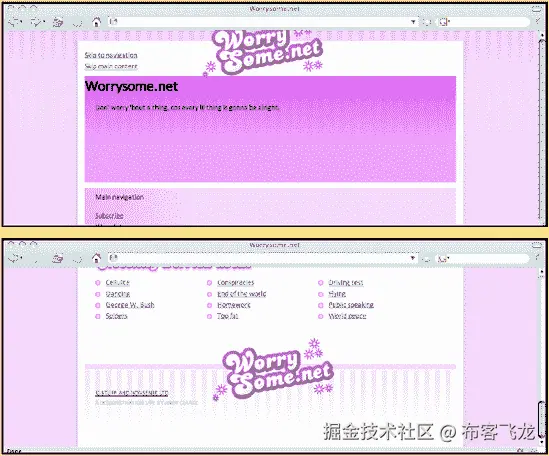Click the Back arrow in the top browser window

click(14, 22)
